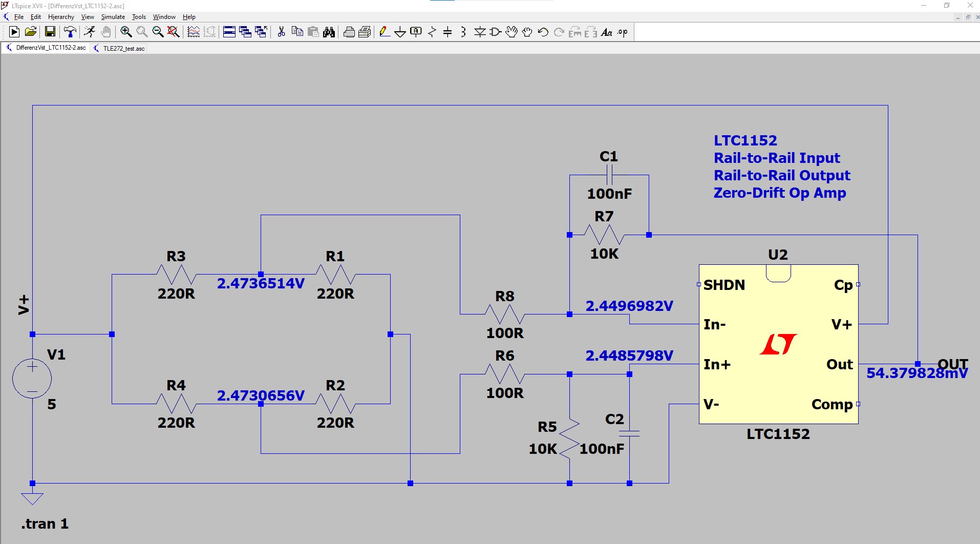Image resolution: width=980 pixels, height=544 pixels.
Task: Zoom to fit with the crossed magnifier icon
Action: [x=174, y=32]
